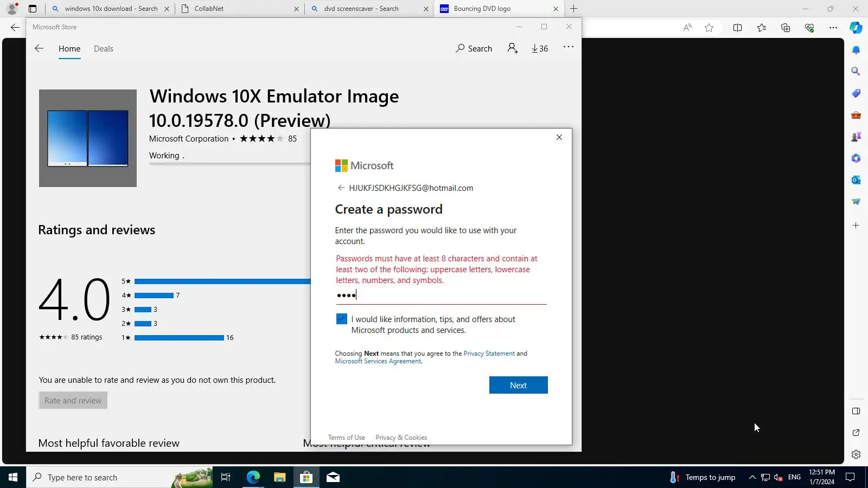
Task: Click the Microsoft Corporation publisher name
Action: coord(189,139)
